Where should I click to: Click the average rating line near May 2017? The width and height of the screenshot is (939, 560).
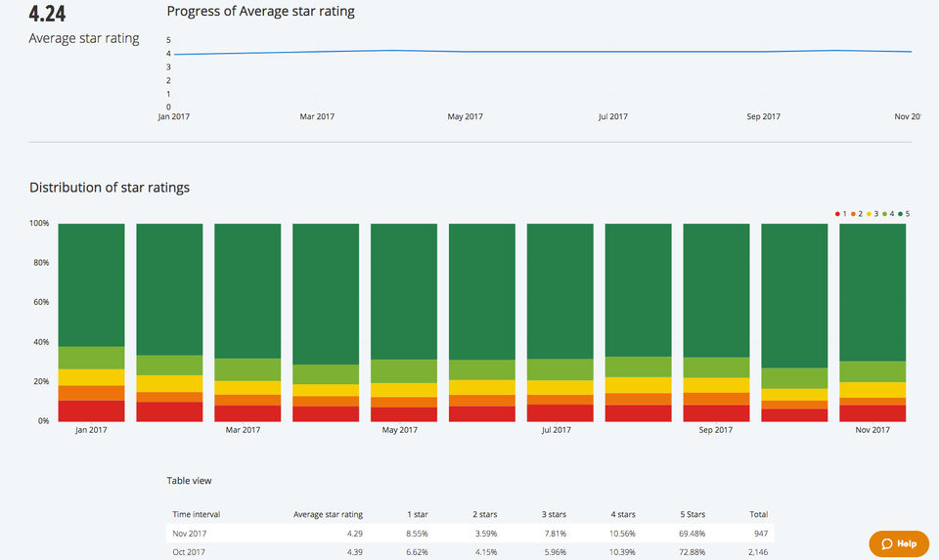point(466,52)
